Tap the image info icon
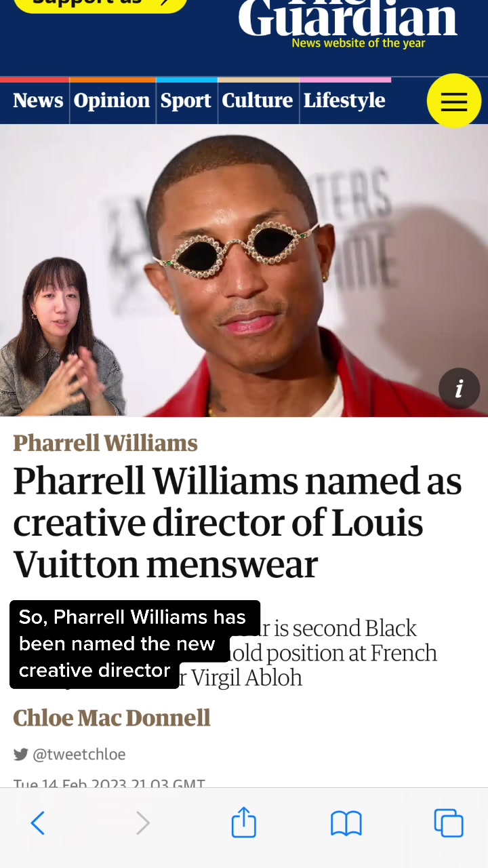The image size is (488, 868). (x=459, y=389)
